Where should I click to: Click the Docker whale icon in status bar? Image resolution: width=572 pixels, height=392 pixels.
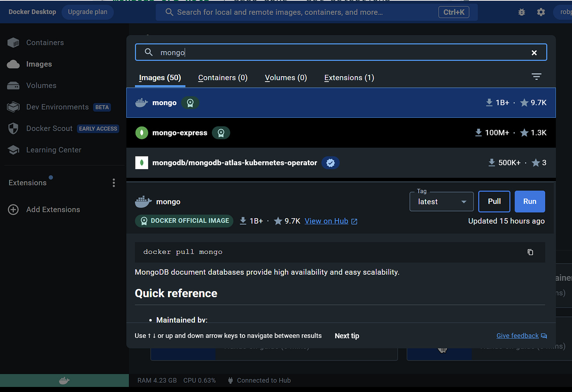[x=64, y=381]
